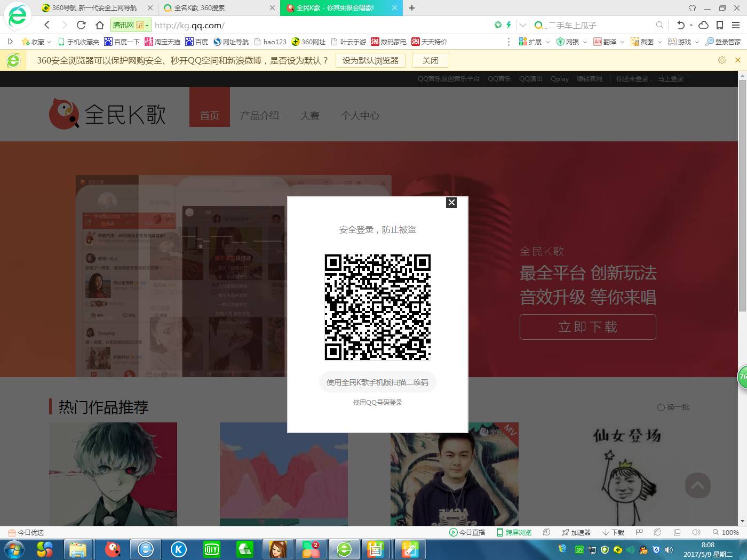
Task: Select the 大赛 navigation tab
Action: pyautogui.click(x=309, y=115)
